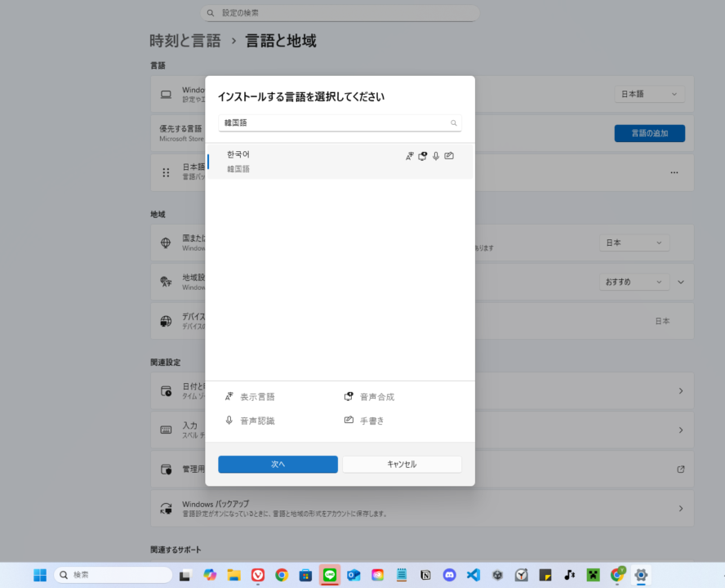This screenshot has height=588, width=725.
Task: Click the 次へ button
Action: [x=278, y=464]
